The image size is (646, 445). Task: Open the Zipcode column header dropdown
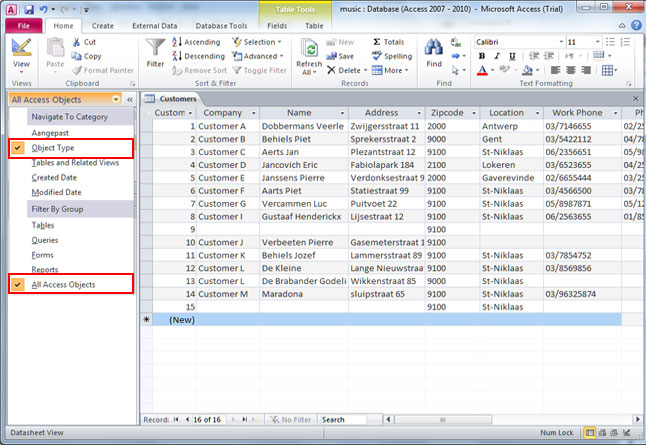coord(474,113)
